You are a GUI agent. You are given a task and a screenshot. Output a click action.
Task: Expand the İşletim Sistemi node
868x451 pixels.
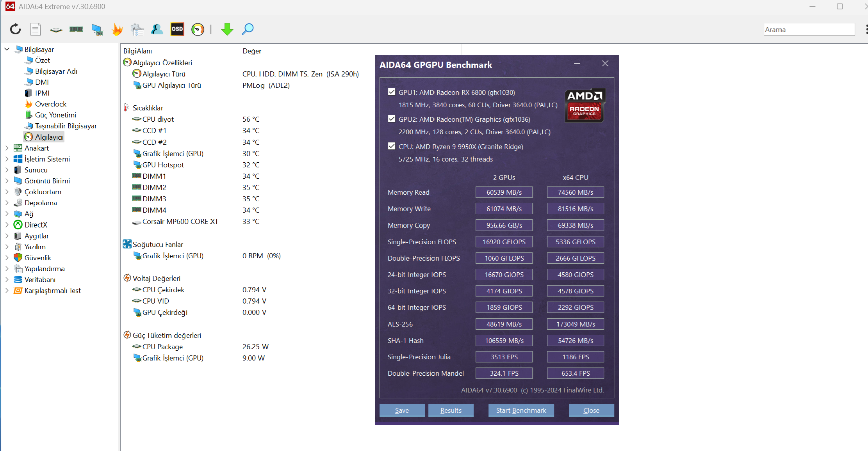click(x=7, y=159)
